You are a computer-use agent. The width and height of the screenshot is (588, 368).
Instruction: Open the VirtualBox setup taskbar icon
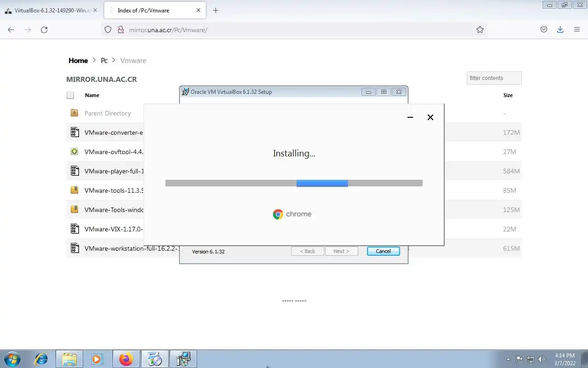pyautogui.click(x=183, y=359)
